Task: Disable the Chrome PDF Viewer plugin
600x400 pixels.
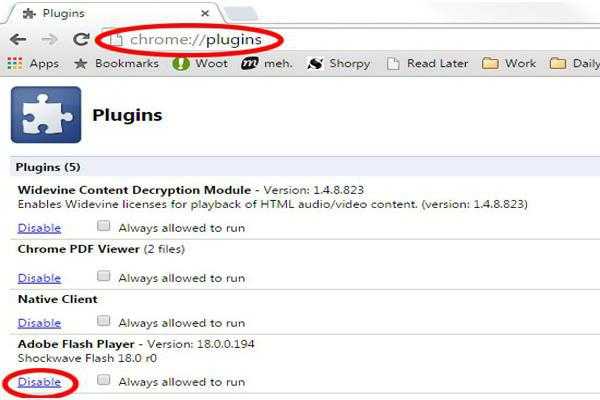Action: tap(39, 278)
